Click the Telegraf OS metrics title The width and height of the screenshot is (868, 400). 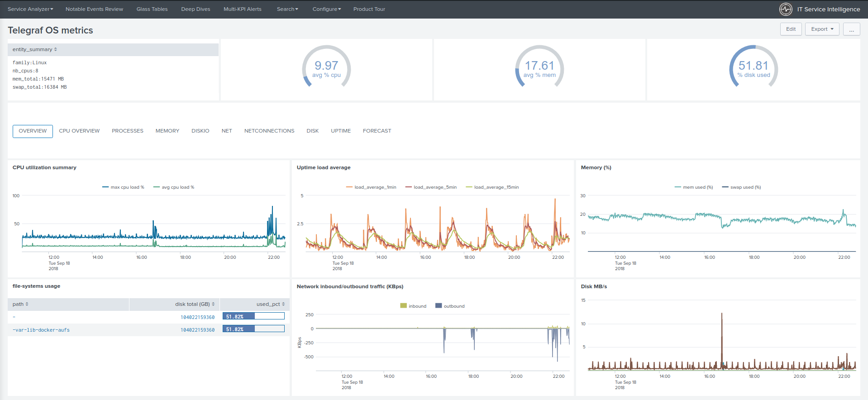pos(50,30)
